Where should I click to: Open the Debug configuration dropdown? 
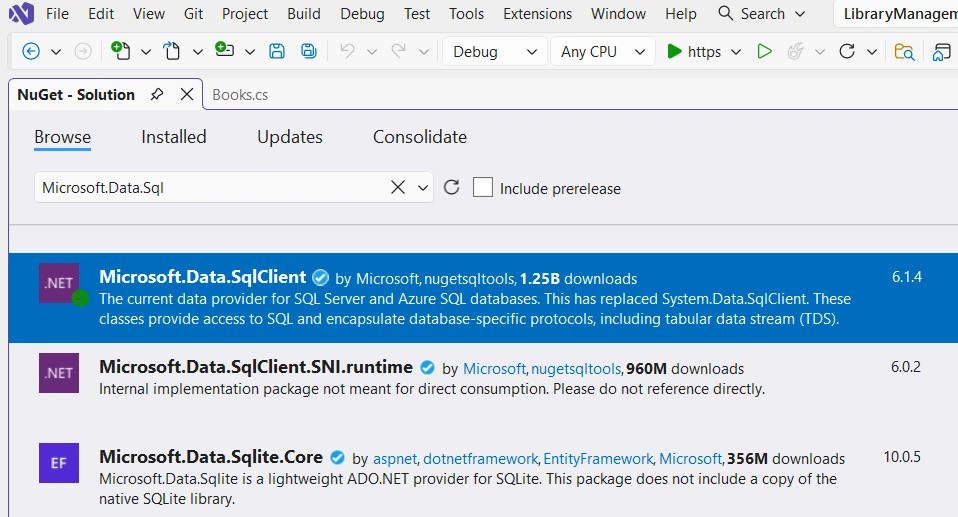(494, 52)
